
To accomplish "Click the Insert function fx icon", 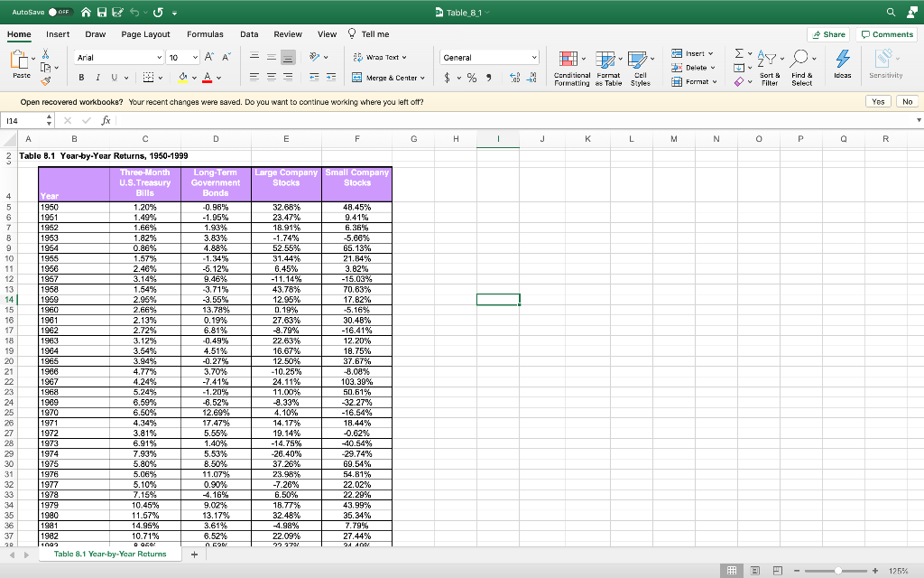I will [x=106, y=120].
